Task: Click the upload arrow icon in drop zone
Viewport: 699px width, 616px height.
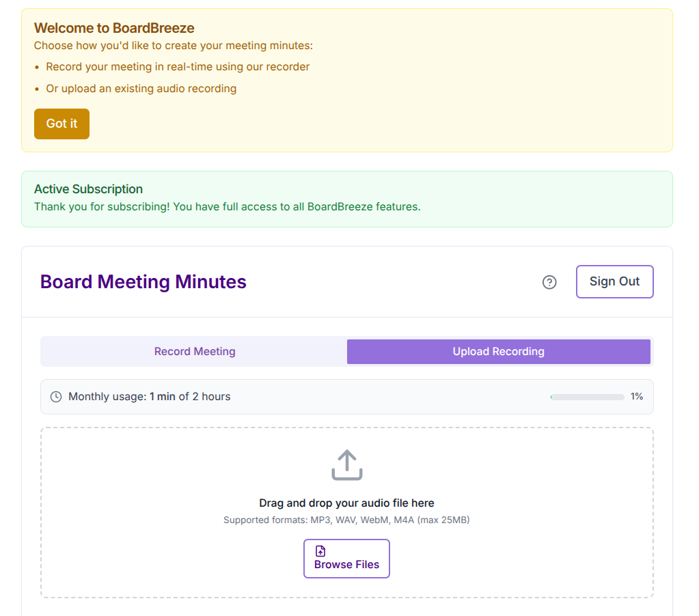Action: click(347, 465)
